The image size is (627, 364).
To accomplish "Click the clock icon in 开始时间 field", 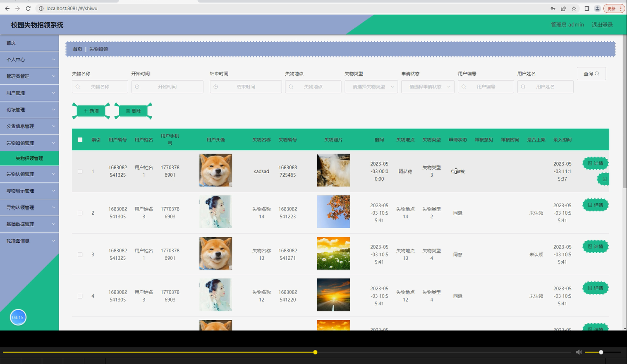I will pyautogui.click(x=137, y=87).
